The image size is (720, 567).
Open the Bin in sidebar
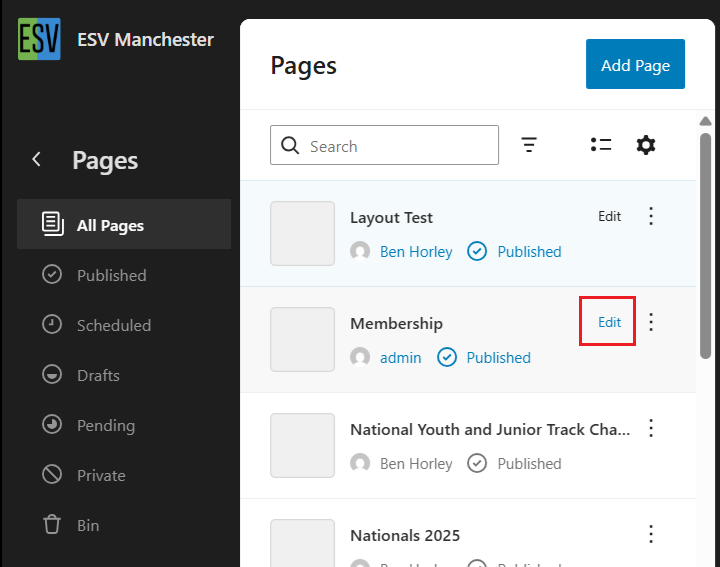click(x=88, y=525)
